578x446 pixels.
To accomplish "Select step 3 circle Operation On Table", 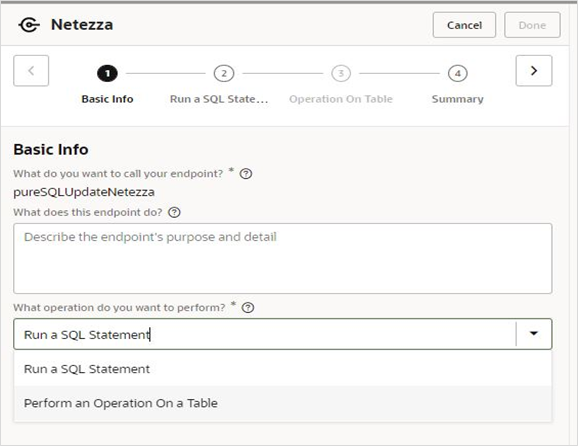I will pyautogui.click(x=341, y=73).
